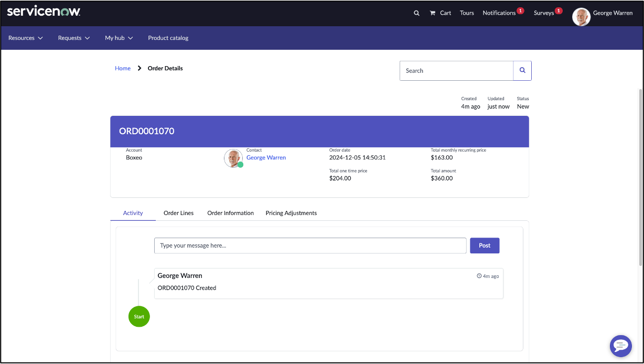Select the Created 4m ago value

pyautogui.click(x=471, y=106)
